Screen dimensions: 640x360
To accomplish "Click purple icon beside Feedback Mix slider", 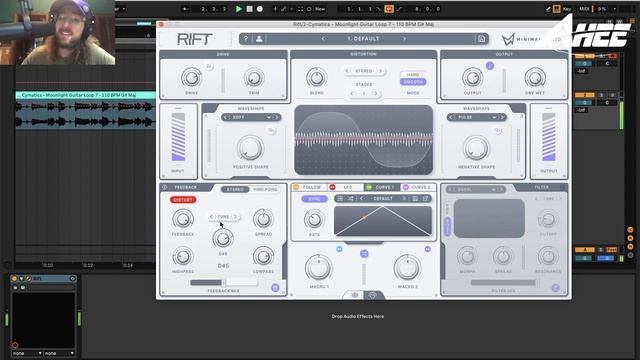I will (x=275, y=288).
